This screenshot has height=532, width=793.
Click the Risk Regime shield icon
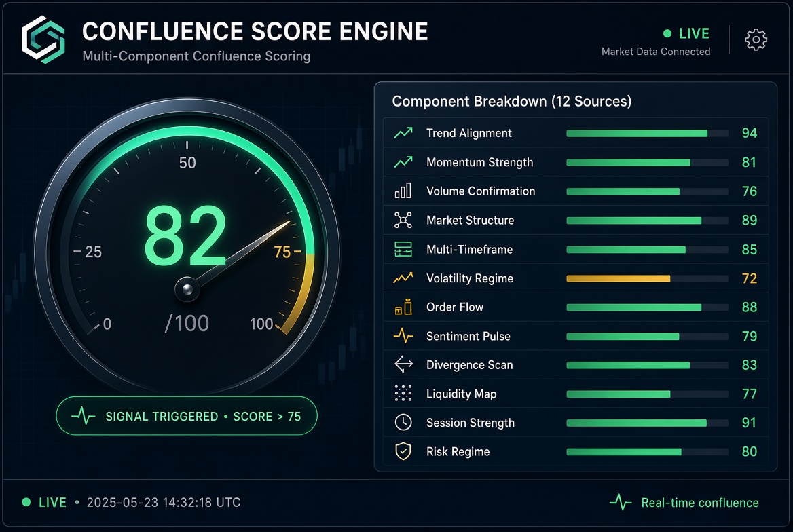coord(403,451)
